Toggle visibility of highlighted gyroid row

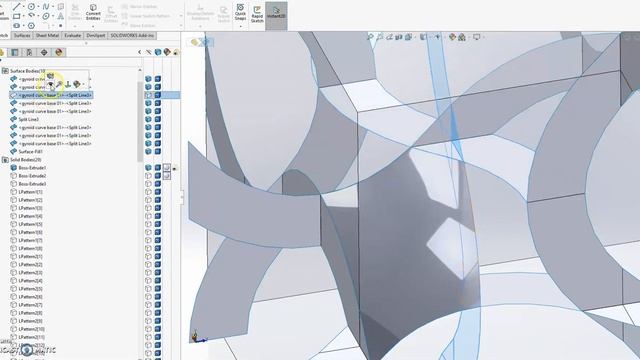click(x=149, y=95)
